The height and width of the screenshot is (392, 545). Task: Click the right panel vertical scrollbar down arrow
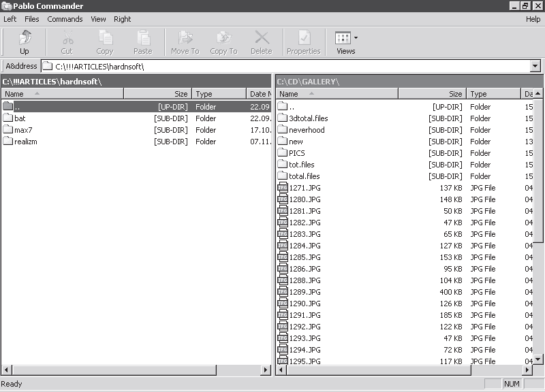point(538,359)
